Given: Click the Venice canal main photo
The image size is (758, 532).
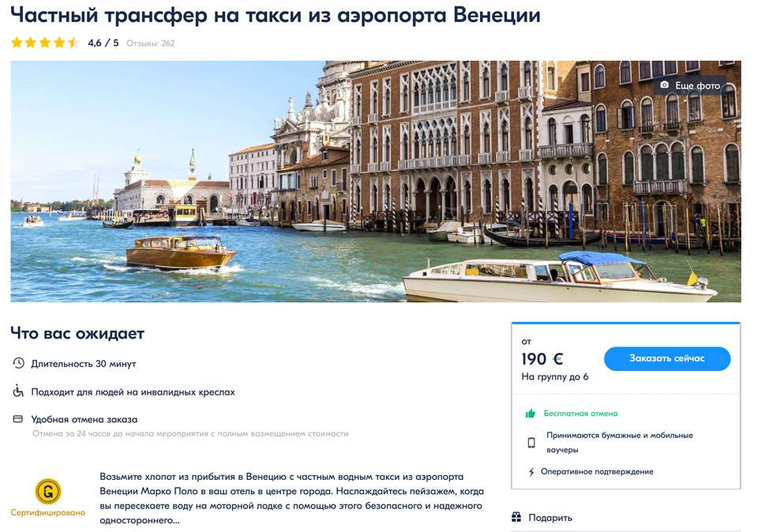Looking at the screenshot, I should (x=376, y=182).
